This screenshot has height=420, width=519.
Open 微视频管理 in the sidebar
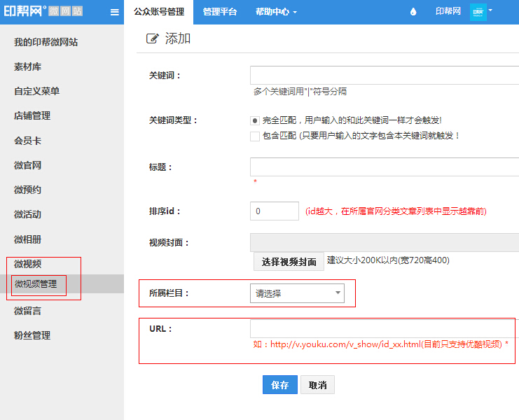36,284
